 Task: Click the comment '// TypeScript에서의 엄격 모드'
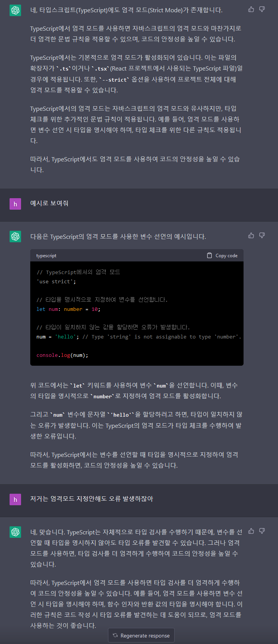78,272
